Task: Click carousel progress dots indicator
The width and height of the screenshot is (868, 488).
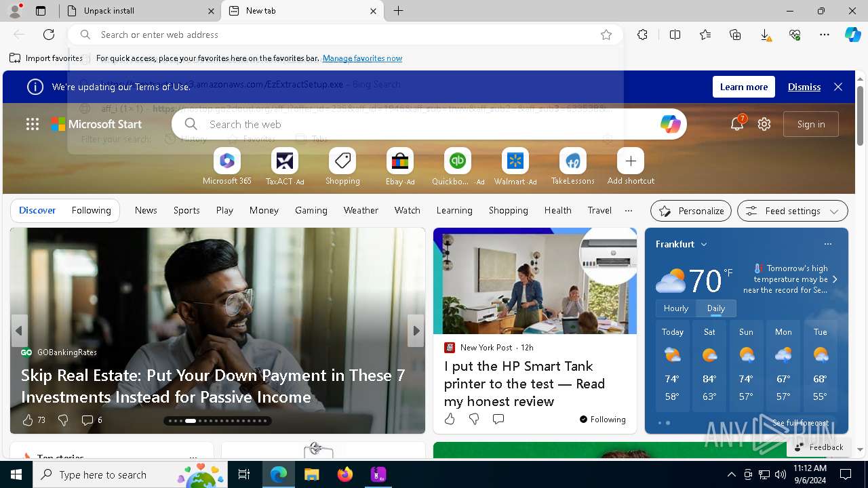Action: click(x=218, y=421)
